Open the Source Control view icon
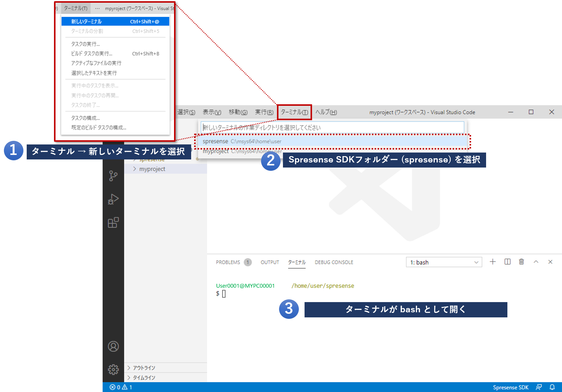 point(113,176)
